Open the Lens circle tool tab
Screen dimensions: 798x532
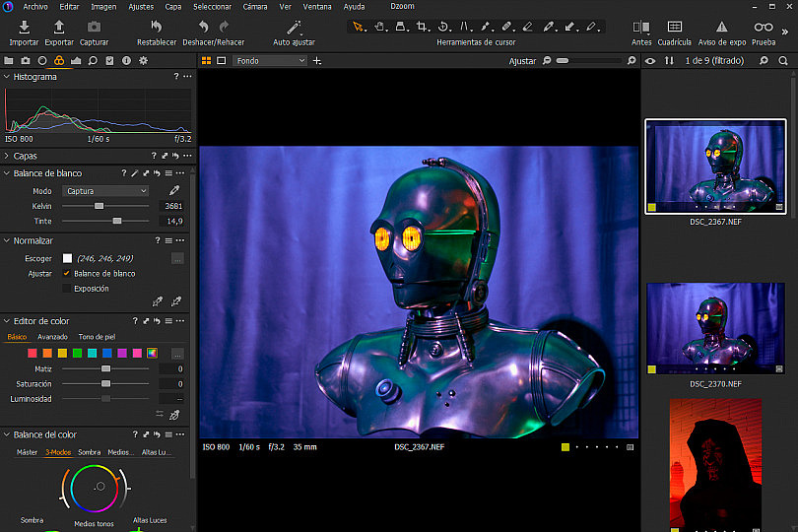(42, 60)
